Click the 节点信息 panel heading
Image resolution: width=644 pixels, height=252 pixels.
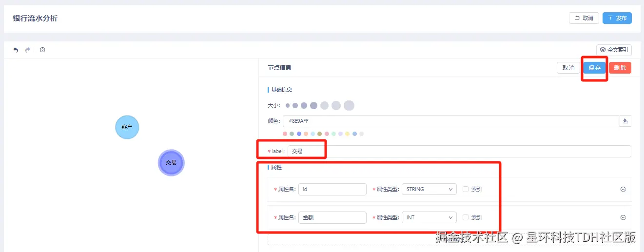pyautogui.click(x=279, y=68)
